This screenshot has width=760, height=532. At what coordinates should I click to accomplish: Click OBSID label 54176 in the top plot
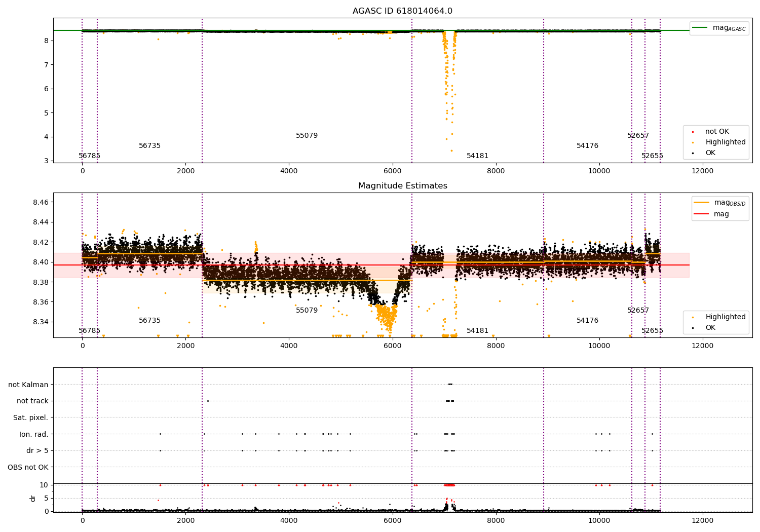coord(588,146)
